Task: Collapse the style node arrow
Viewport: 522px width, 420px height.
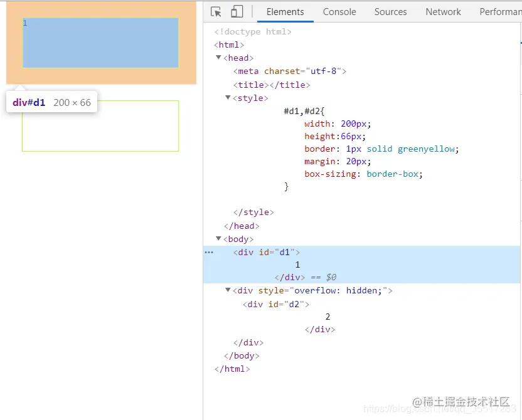Action: coord(228,98)
